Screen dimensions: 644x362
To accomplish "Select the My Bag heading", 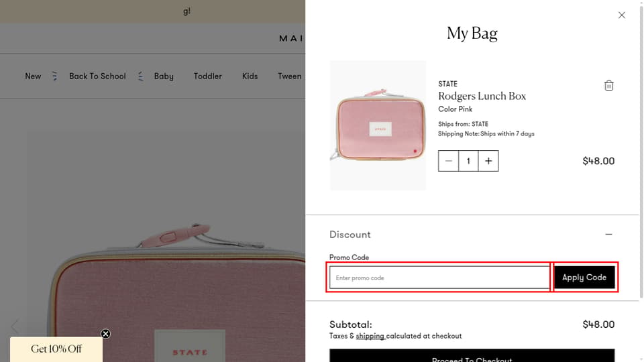I will (x=472, y=34).
